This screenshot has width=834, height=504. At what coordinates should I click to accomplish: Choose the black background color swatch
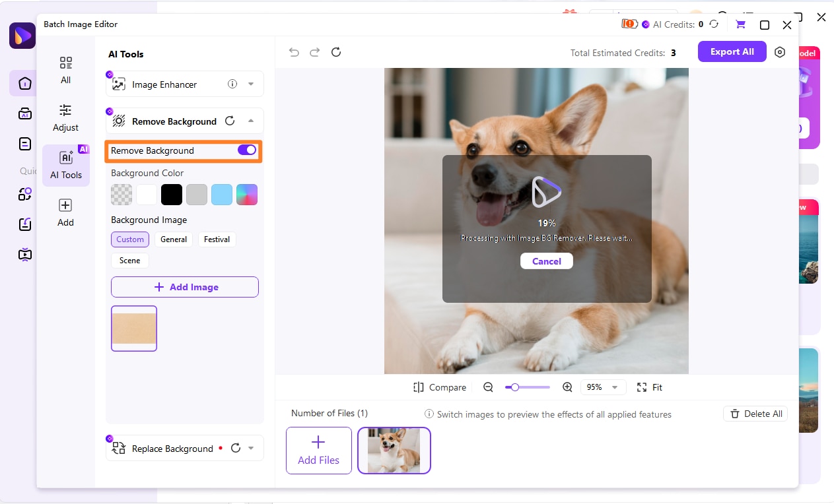[172, 195]
